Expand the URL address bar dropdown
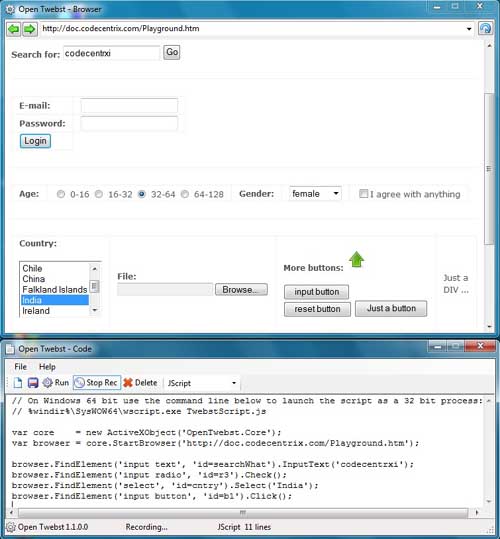The height and width of the screenshot is (539, 500). pyautogui.click(x=469, y=29)
